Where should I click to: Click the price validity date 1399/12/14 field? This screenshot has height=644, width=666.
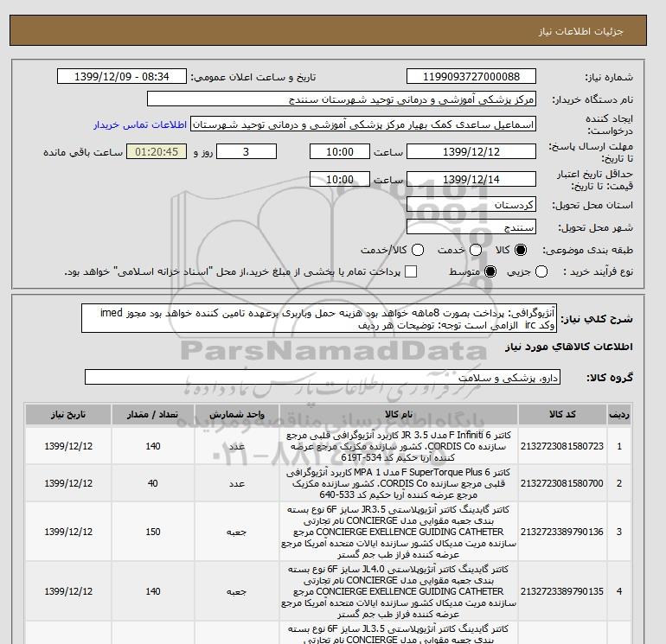coord(471,179)
